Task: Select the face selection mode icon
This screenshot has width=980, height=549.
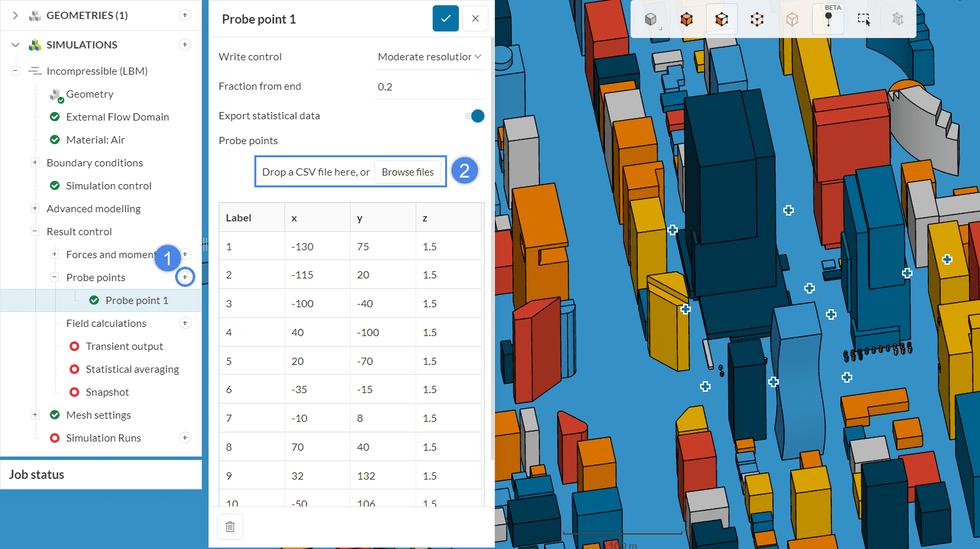Action: (722, 20)
